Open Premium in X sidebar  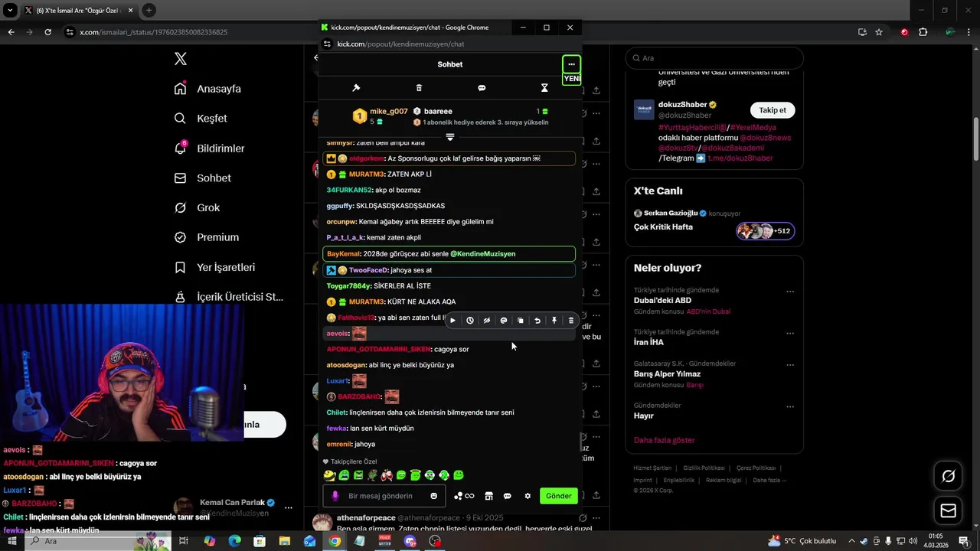tap(206, 237)
